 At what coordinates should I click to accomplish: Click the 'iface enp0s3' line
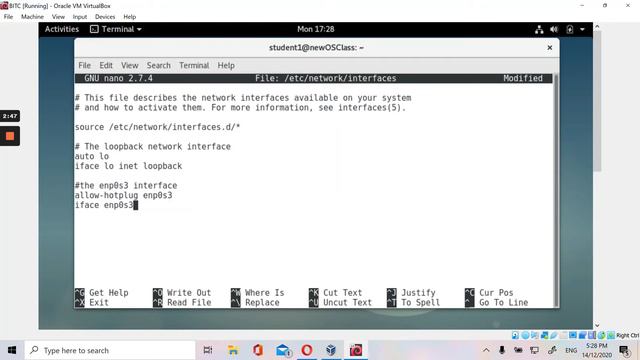[x=104, y=205]
